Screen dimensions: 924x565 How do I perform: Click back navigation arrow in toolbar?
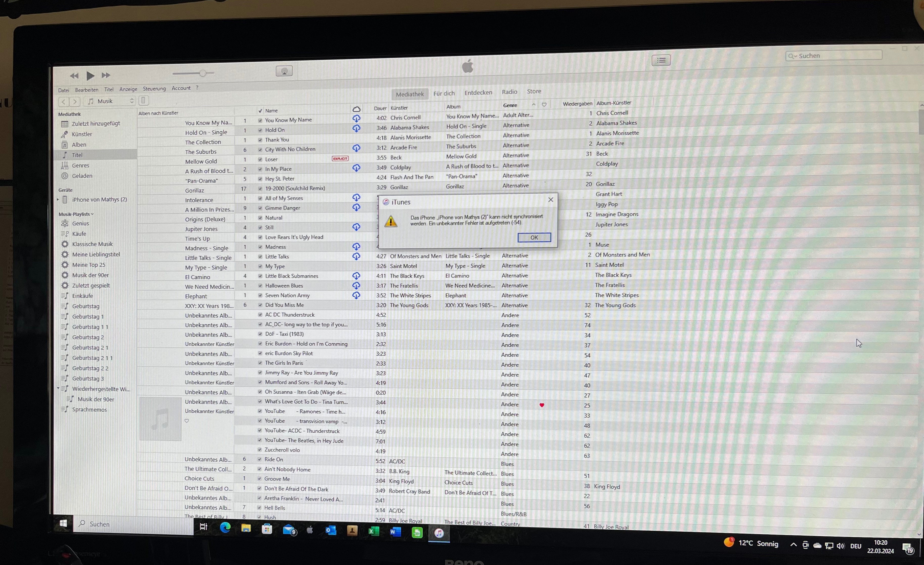[64, 102]
